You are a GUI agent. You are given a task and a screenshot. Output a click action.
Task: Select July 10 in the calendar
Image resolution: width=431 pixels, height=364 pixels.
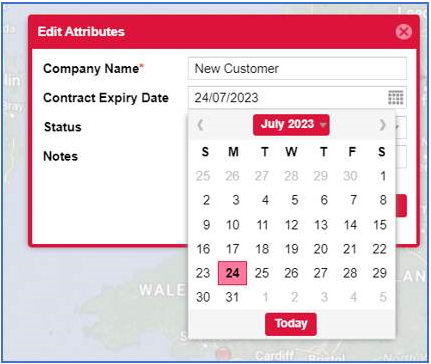pyautogui.click(x=232, y=225)
